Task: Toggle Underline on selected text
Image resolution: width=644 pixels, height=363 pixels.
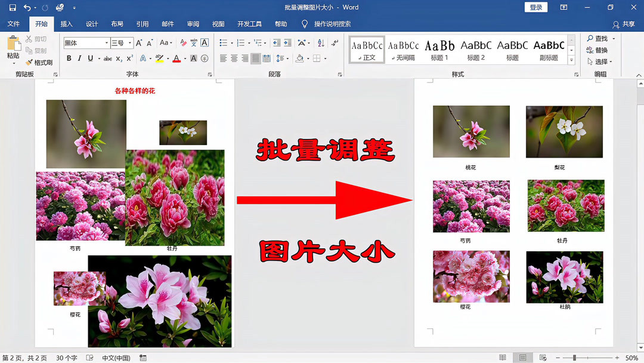Action: click(x=89, y=57)
